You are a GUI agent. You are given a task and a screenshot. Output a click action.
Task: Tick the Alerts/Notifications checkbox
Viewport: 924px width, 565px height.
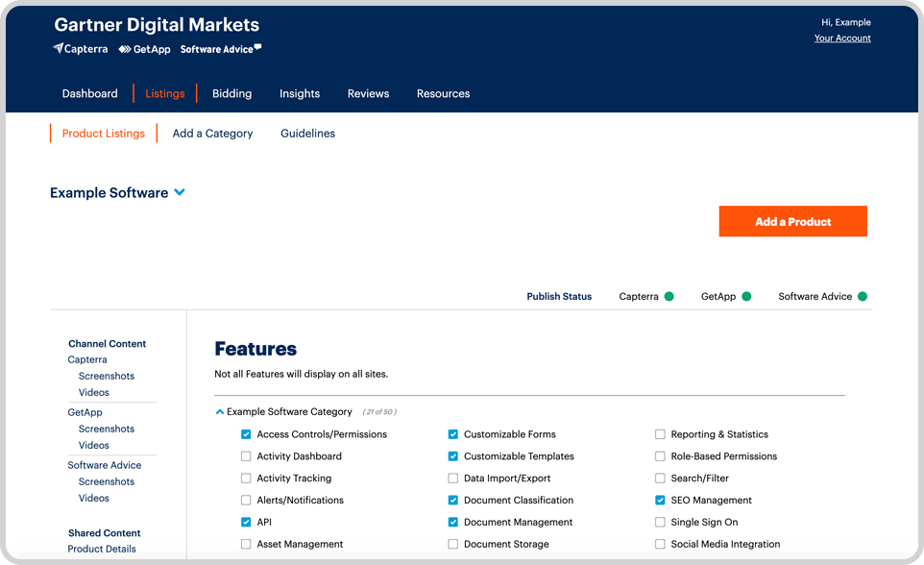point(246,500)
